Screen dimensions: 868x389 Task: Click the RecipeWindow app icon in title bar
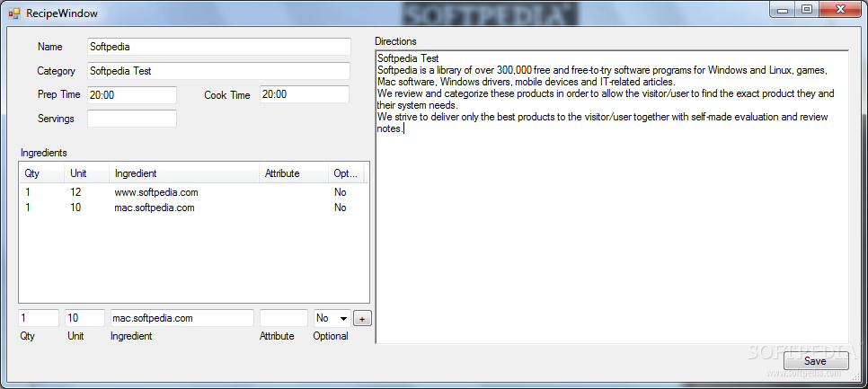pos(13,12)
